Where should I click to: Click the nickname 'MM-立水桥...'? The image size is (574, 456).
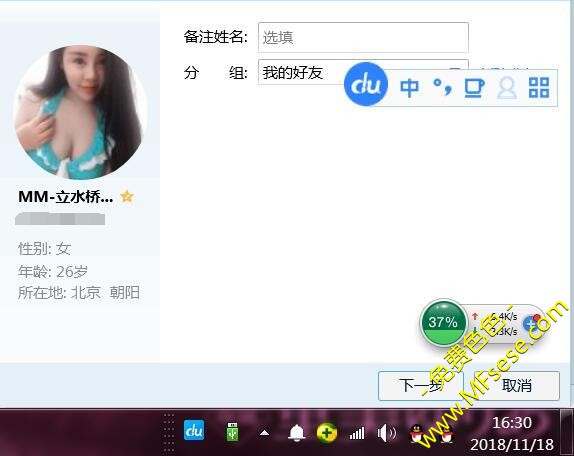click(x=66, y=197)
